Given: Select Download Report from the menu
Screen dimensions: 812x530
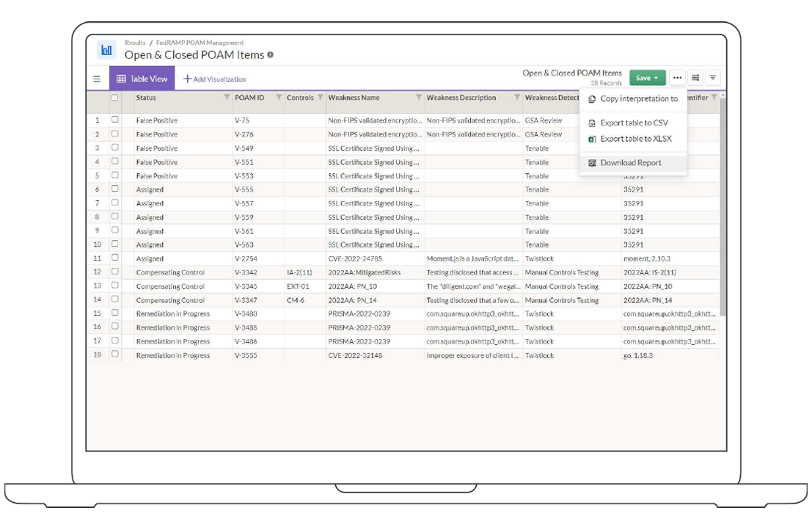Looking at the screenshot, I should [632, 162].
